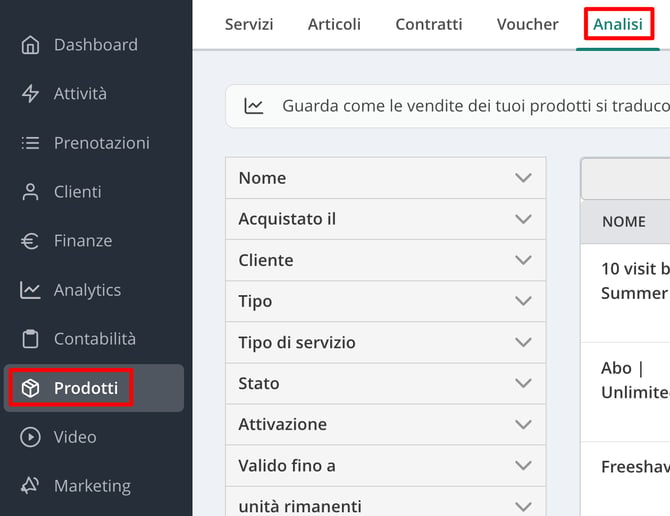Expand the Acquistato il filter chevron
Screen dimensions: 670x516
(x=523, y=219)
